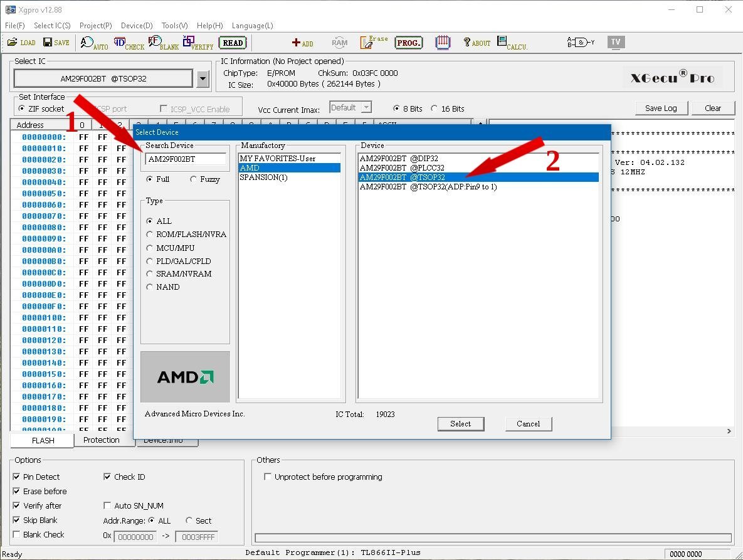
Task: Select SPANSION(1) in the Manufactory list
Action: click(290, 177)
